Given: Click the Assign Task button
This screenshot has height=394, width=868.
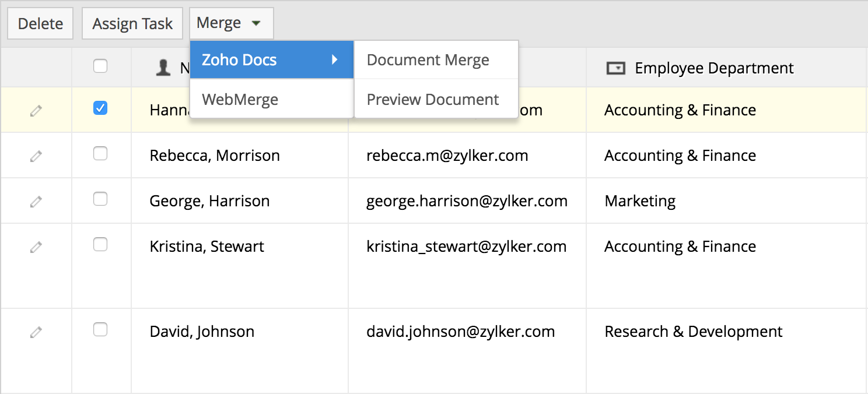Looking at the screenshot, I should tap(132, 23).
